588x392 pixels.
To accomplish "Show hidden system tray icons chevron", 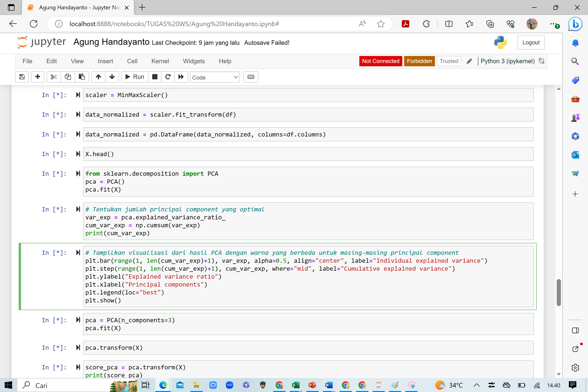I will coord(476,385).
